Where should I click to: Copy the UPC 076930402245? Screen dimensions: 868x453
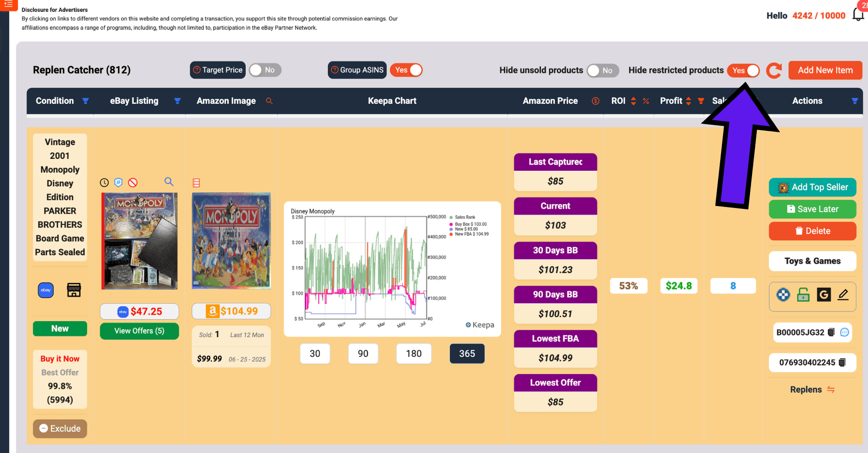[x=842, y=363]
